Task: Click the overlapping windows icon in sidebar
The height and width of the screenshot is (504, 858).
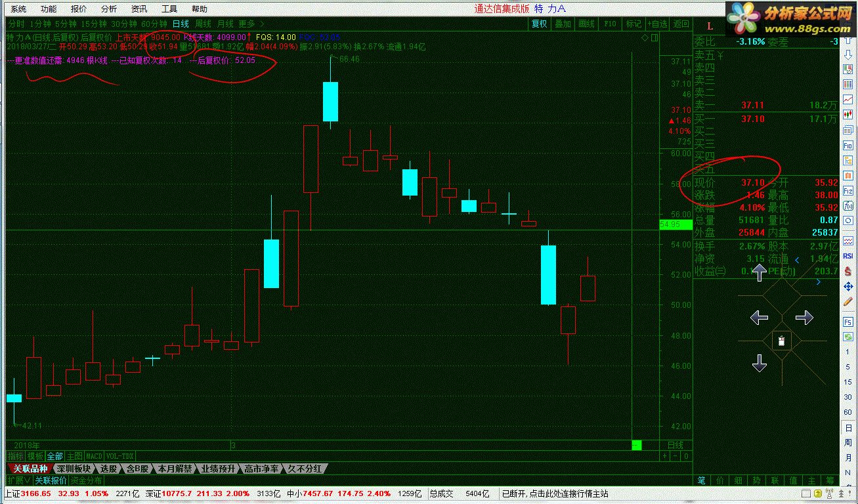Action: click(848, 130)
